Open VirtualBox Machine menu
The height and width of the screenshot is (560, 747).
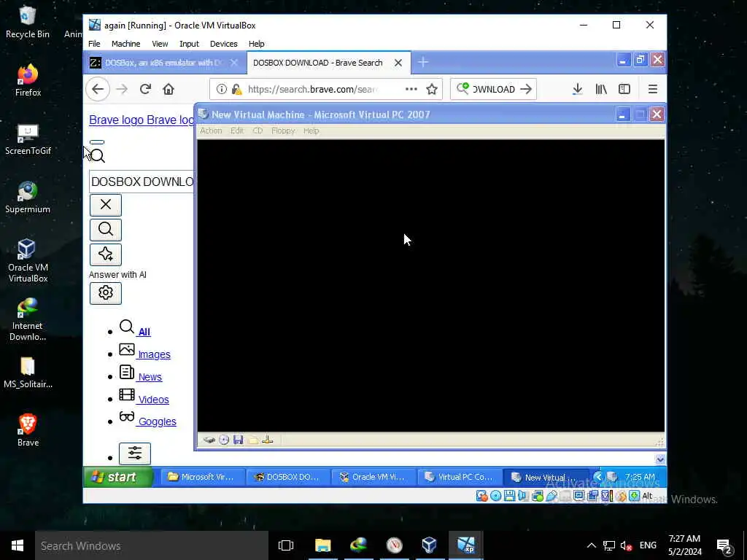[125, 44]
